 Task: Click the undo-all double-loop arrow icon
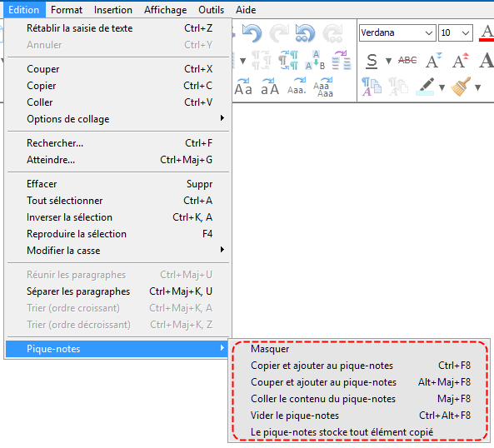pyautogui.click(x=305, y=33)
